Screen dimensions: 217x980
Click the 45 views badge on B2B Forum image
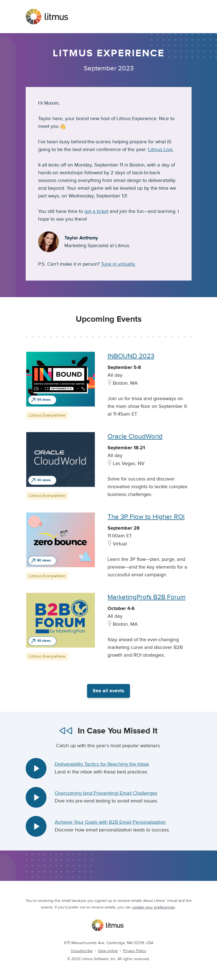point(42,640)
